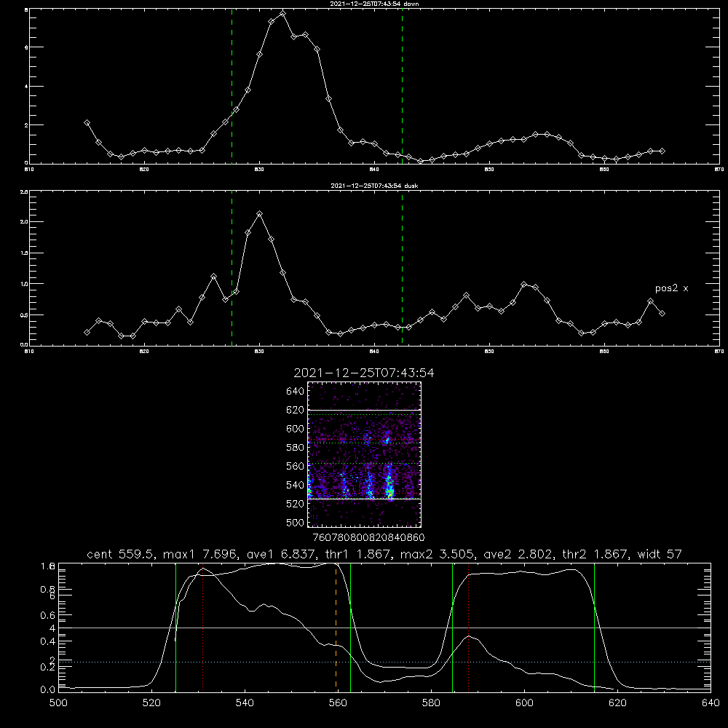728x728 pixels.
Task: Select the green vertical line at 615
Action: point(594,627)
